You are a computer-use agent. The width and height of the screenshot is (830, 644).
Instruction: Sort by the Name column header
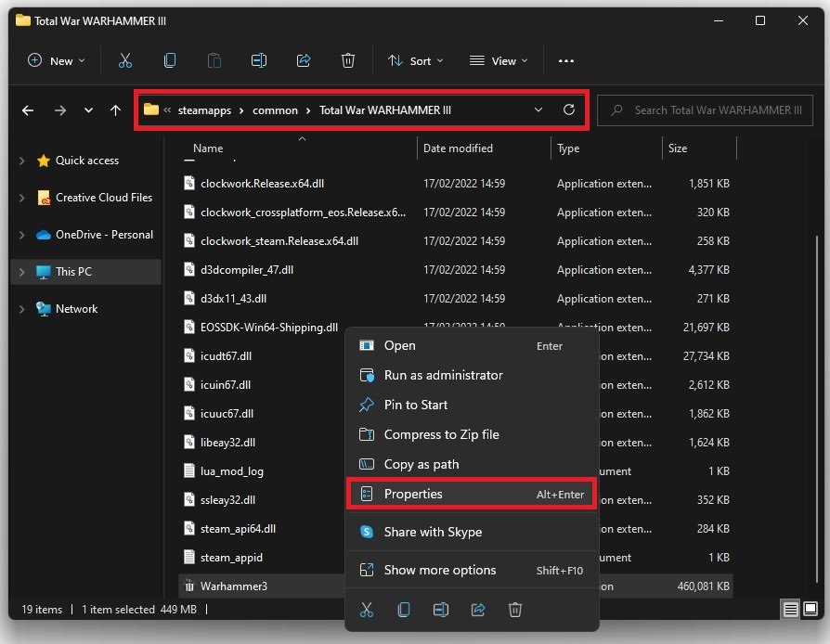(208, 148)
